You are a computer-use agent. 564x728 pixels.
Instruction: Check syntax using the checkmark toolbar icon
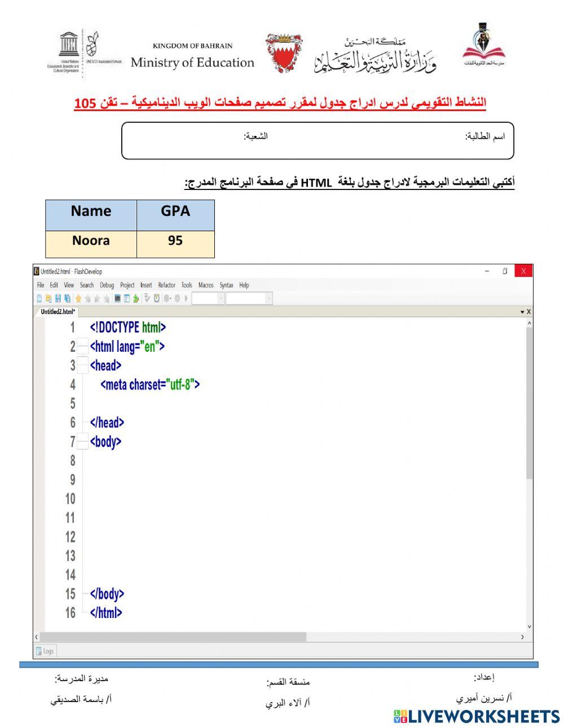point(147,298)
